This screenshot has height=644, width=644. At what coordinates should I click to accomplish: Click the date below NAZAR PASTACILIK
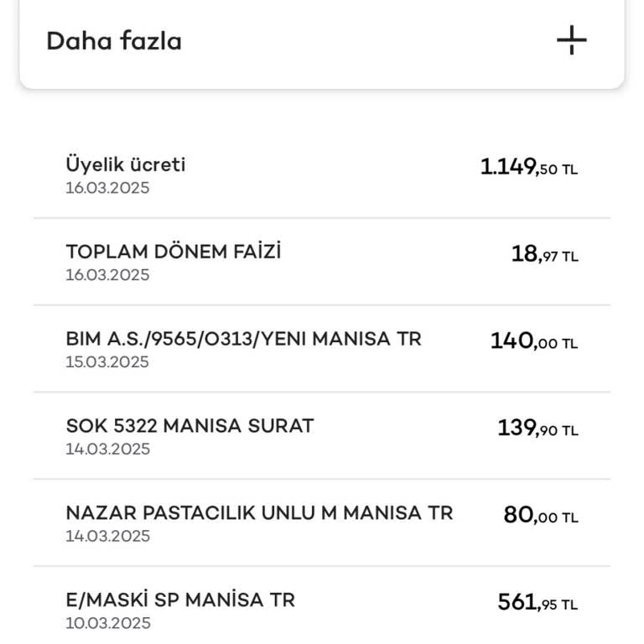pyautogui.click(x=107, y=537)
